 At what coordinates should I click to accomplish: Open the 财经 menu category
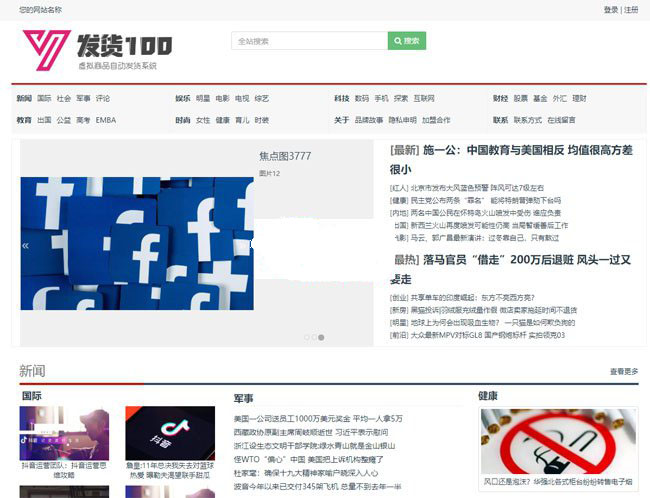pos(500,98)
